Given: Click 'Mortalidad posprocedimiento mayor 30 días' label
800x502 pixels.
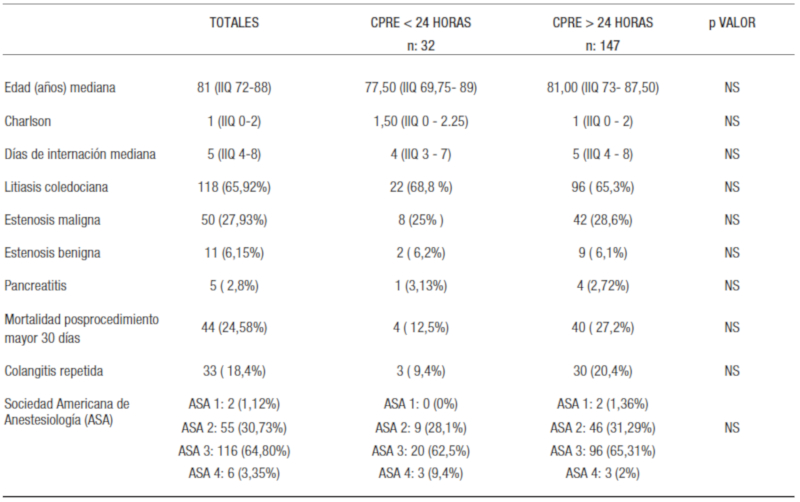Looking at the screenshot, I should tap(83, 327).
